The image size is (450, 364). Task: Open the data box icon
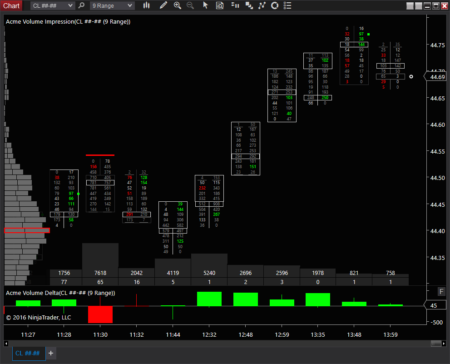pyautogui.click(x=220, y=5)
